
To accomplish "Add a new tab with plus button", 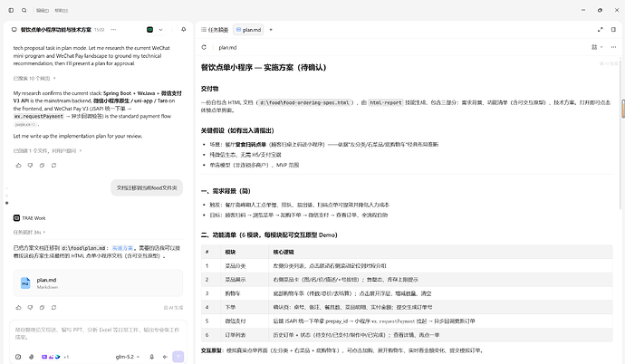I will [x=271, y=30].
